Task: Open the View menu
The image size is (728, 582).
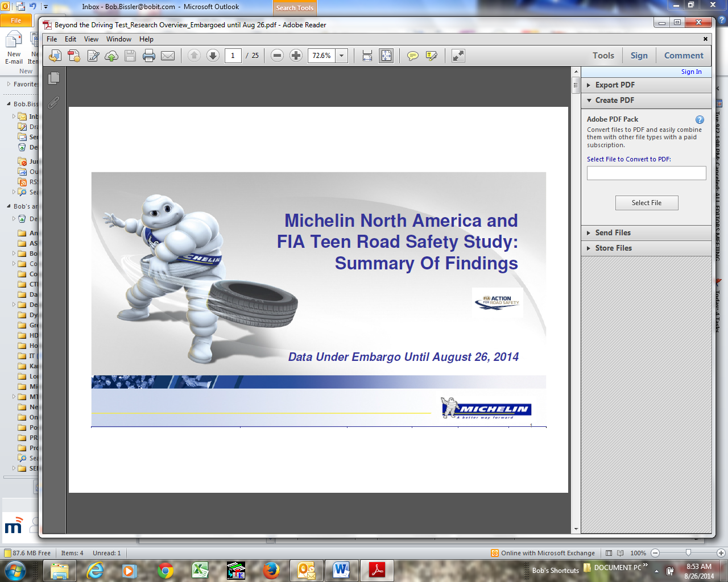Action: pos(90,39)
